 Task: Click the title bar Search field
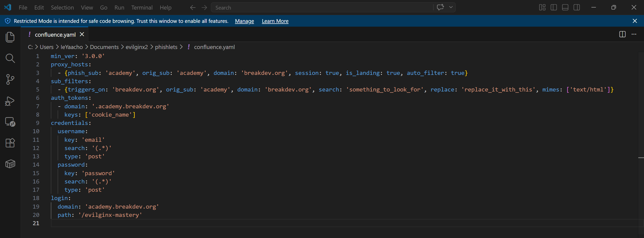pyautogui.click(x=322, y=8)
